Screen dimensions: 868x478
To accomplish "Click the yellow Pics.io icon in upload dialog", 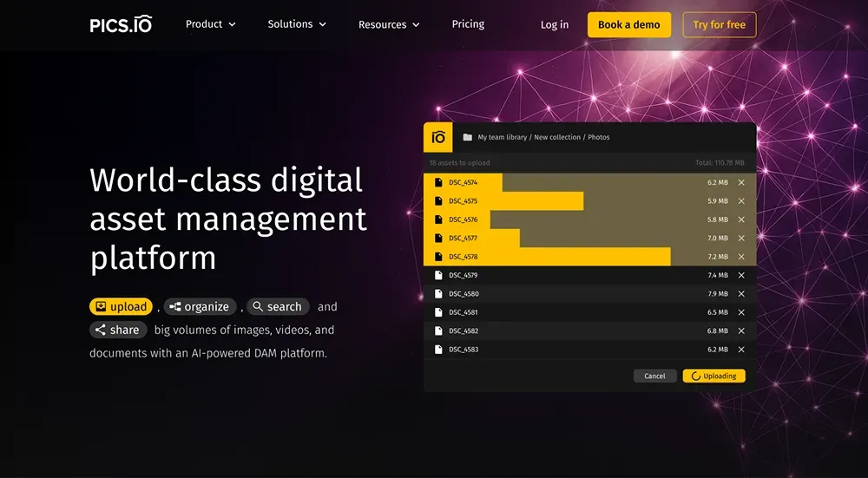I will coord(437,137).
